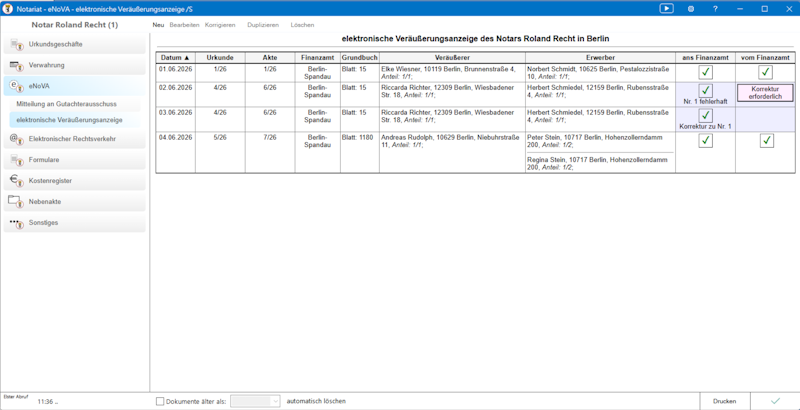Toggle ans Finanzamt checkbox for 01.06.2026 row
The width and height of the screenshot is (800, 410).
(x=706, y=72)
